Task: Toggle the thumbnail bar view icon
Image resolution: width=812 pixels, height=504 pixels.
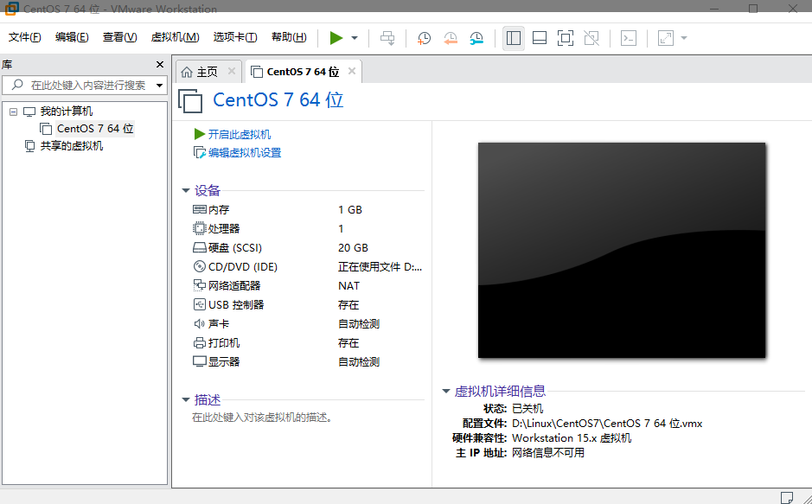Action: [540, 38]
